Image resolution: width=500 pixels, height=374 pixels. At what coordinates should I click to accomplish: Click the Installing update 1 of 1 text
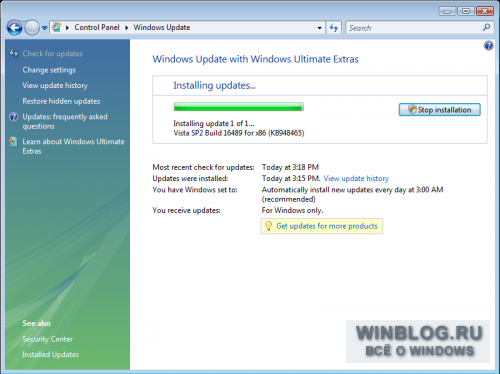tap(214, 123)
